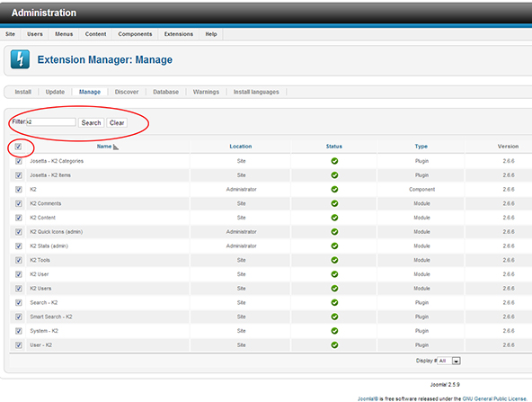Click the 'Component' type cell of K2 row

[421, 189]
